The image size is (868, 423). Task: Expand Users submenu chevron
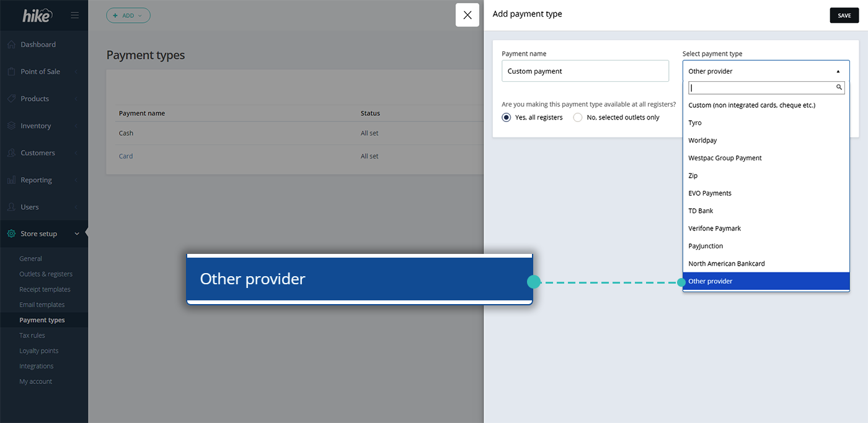(x=76, y=207)
